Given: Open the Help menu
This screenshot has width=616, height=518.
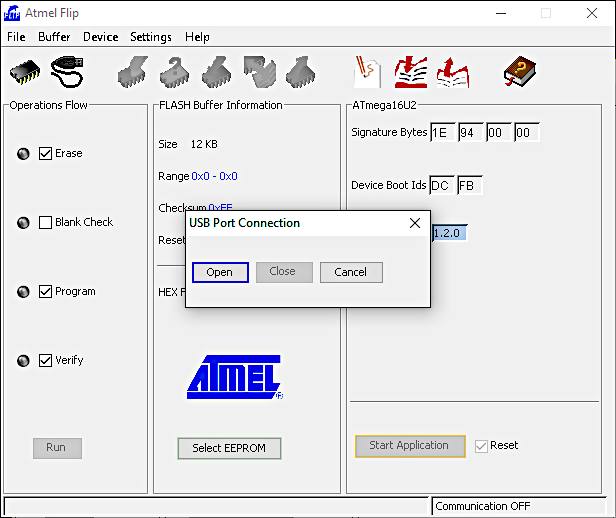Looking at the screenshot, I should (197, 37).
